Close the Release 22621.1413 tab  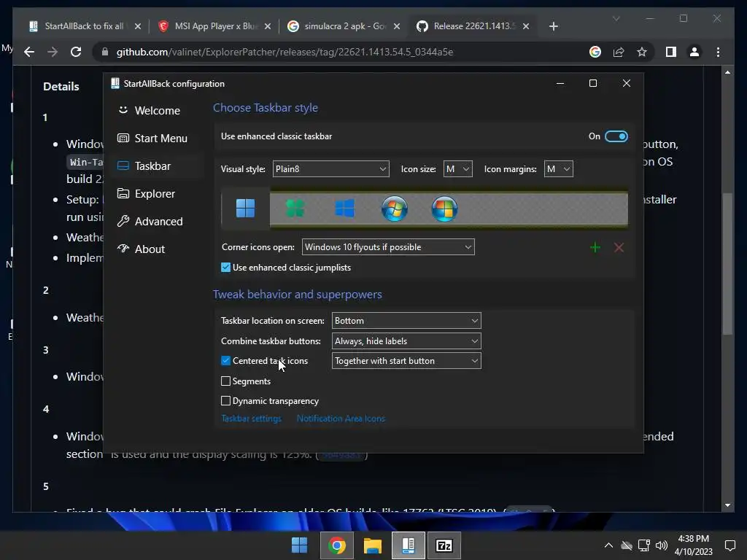(x=526, y=26)
